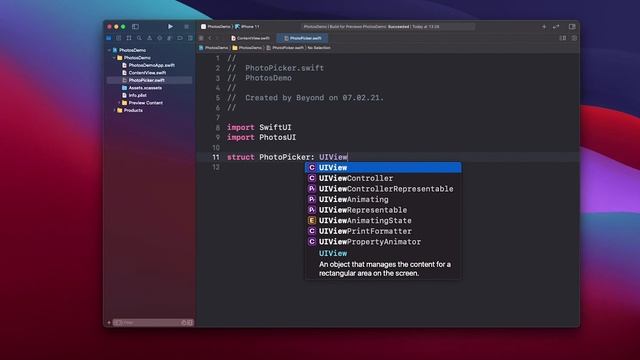Collapse the PhotosDemo project root triangle
This screenshot has width=640, height=360.
[x=109, y=50]
